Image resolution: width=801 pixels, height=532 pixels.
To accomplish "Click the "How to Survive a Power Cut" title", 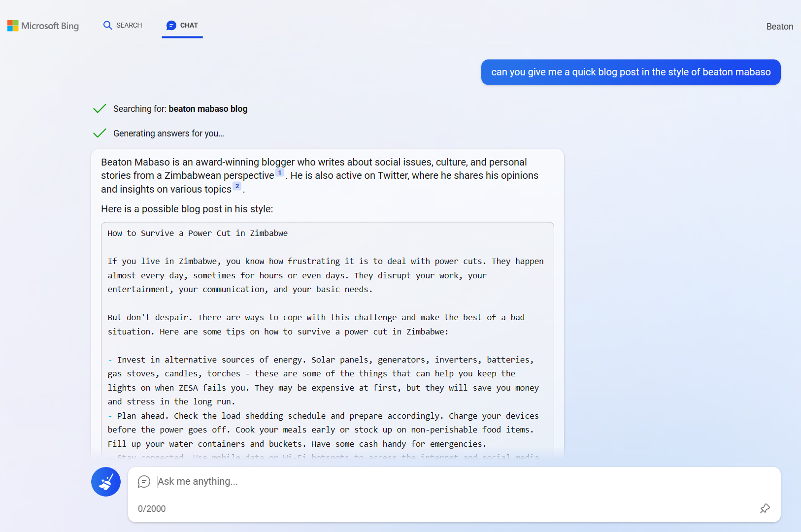I will (198, 233).
